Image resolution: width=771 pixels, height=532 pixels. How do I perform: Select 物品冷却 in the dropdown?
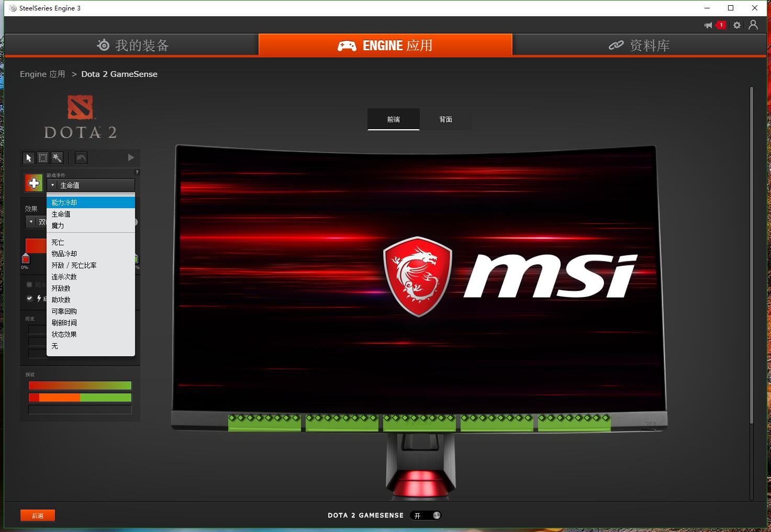(91, 254)
